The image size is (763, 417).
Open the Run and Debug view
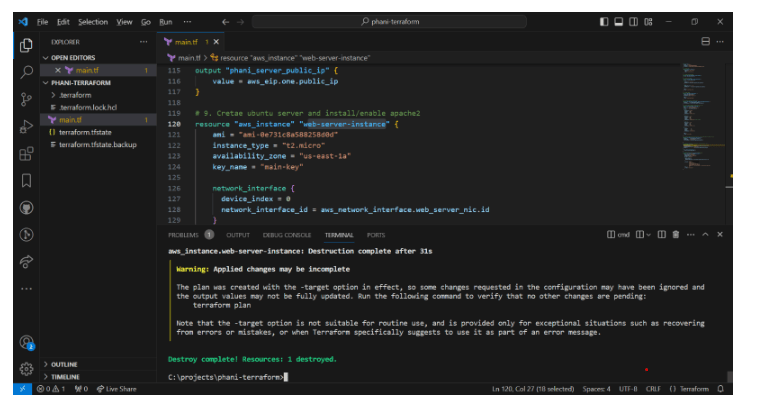coord(27,126)
